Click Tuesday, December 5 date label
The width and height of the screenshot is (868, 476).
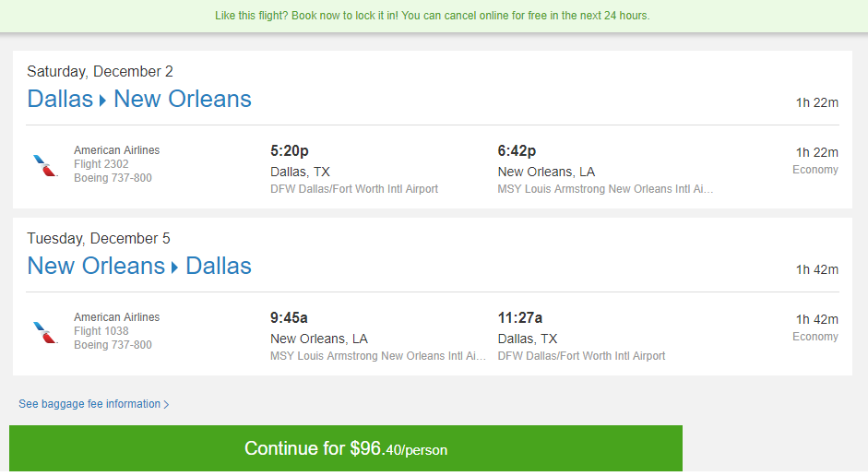(99, 239)
